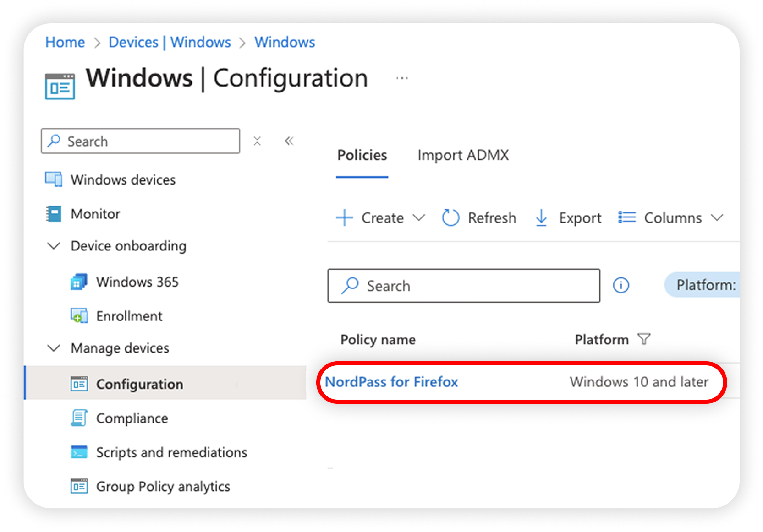Click the Windows Configuration page title icon
763x532 pixels.
point(60,86)
